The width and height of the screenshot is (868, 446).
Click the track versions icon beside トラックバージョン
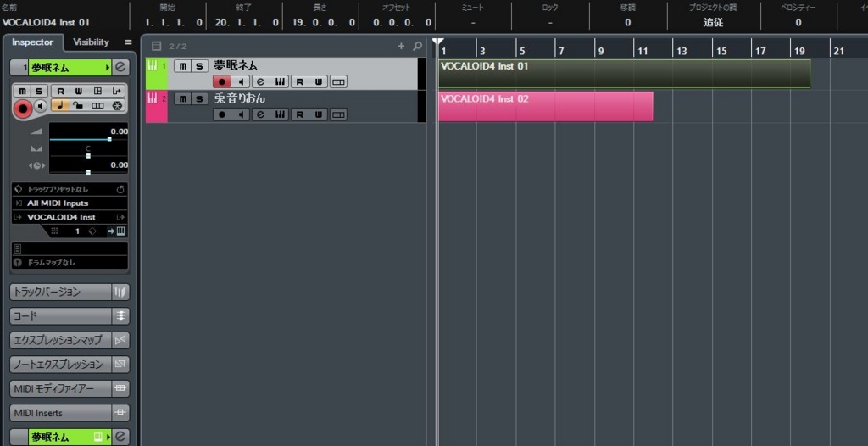pyautogui.click(x=120, y=292)
